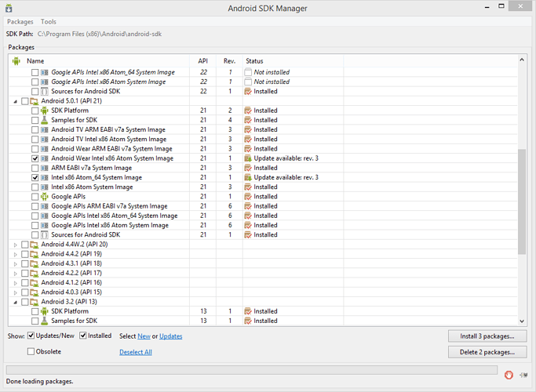
Task: Enable the Obsolete filter checkbox
Action: [x=31, y=351]
